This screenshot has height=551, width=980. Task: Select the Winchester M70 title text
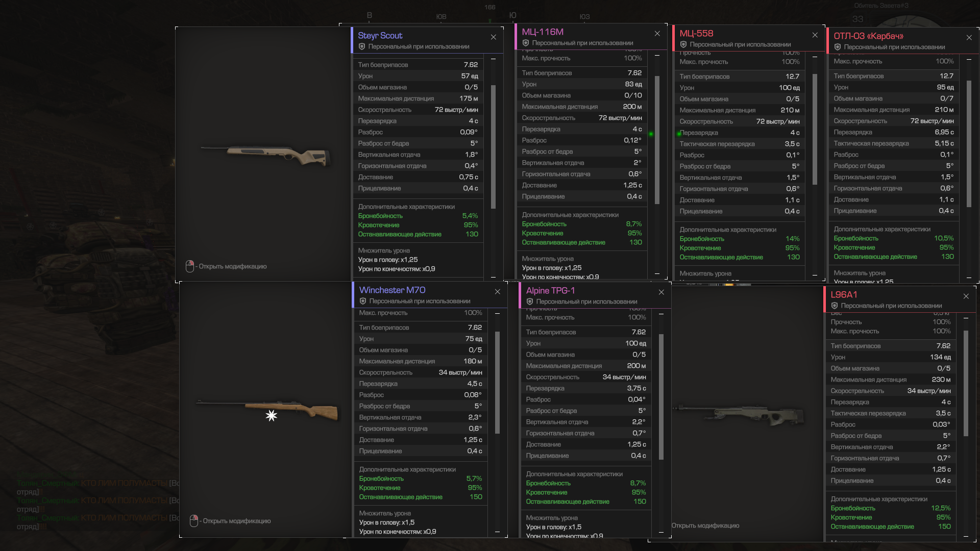392,290
